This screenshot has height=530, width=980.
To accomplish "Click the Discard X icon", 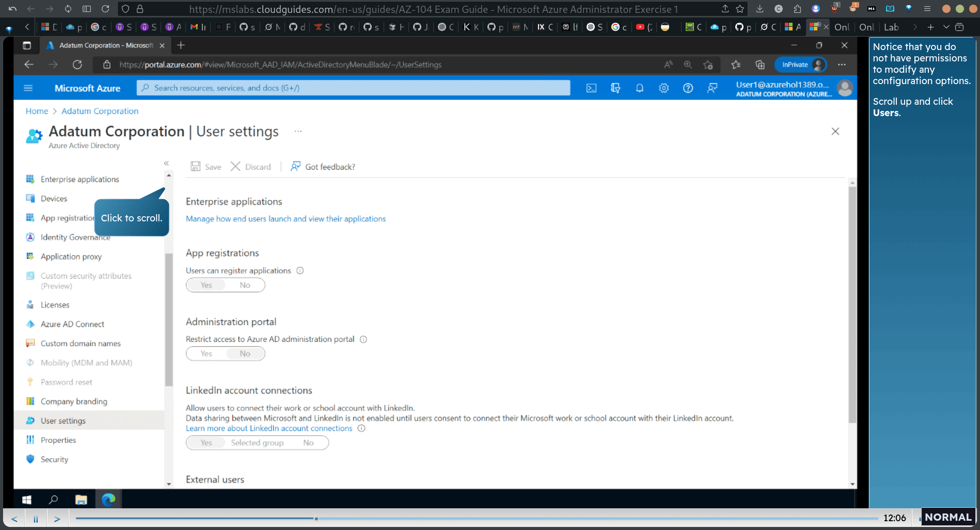I will pos(235,166).
